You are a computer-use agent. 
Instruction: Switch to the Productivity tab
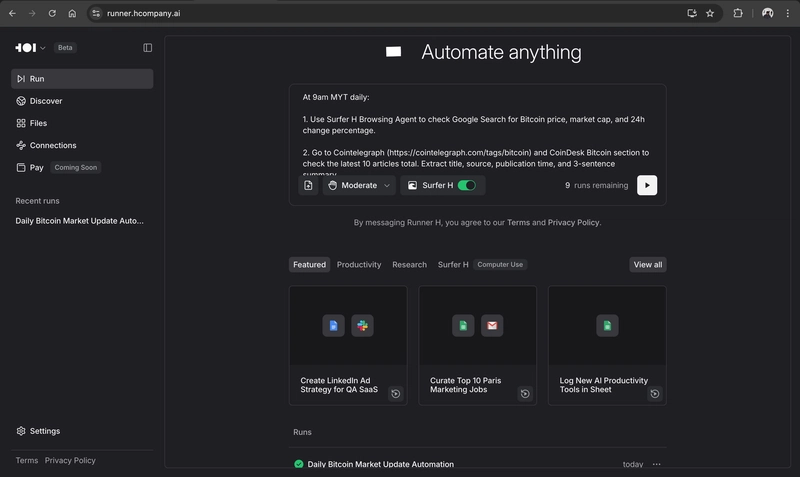click(359, 265)
